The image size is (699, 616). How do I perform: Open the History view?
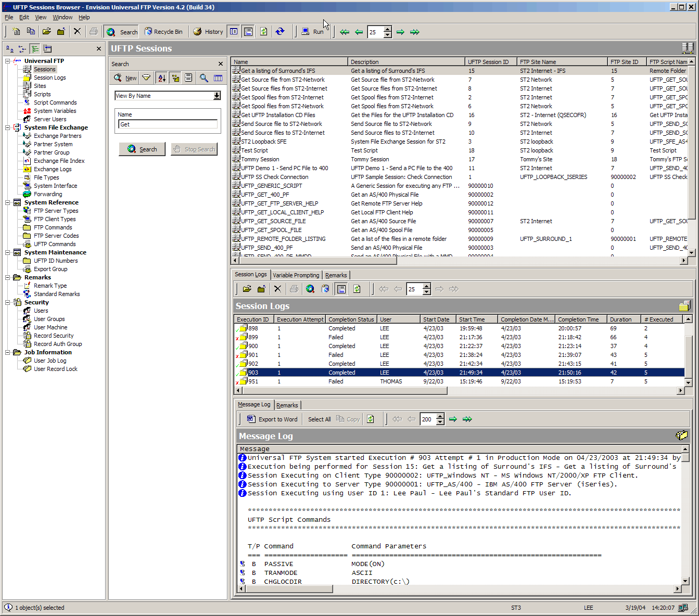[208, 32]
